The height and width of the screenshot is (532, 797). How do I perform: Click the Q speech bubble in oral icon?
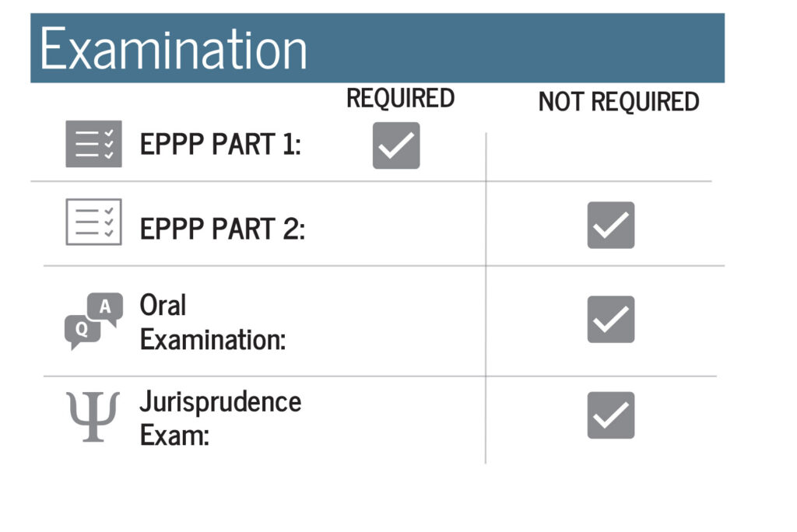click(82, 331)
